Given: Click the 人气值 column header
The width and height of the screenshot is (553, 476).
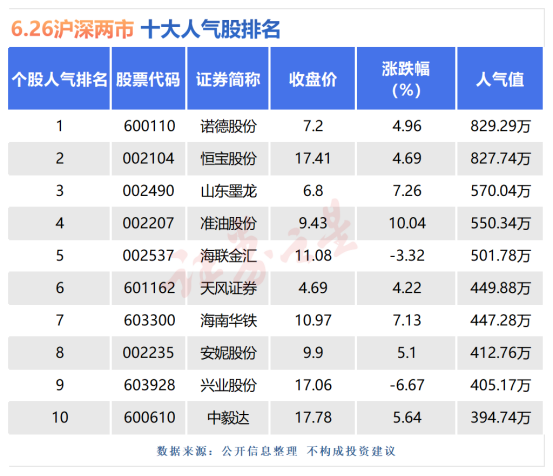Looking at the screenshot, I should pyautogui.click(x=500, y=78).
